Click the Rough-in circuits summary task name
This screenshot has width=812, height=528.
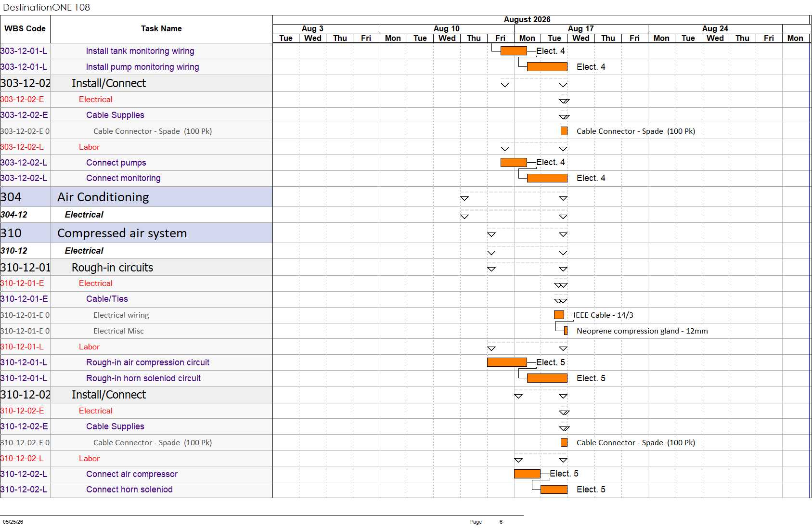click(x=112, y=268)
